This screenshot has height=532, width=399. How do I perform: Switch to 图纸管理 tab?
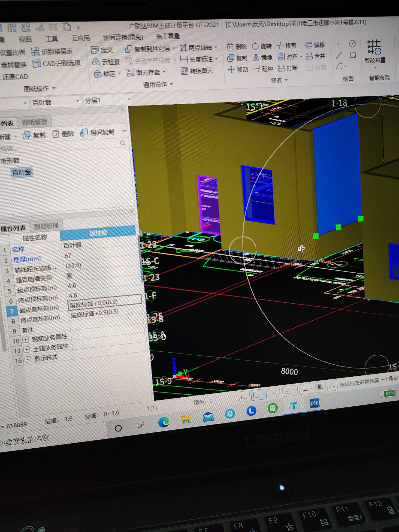click(35, 122)
